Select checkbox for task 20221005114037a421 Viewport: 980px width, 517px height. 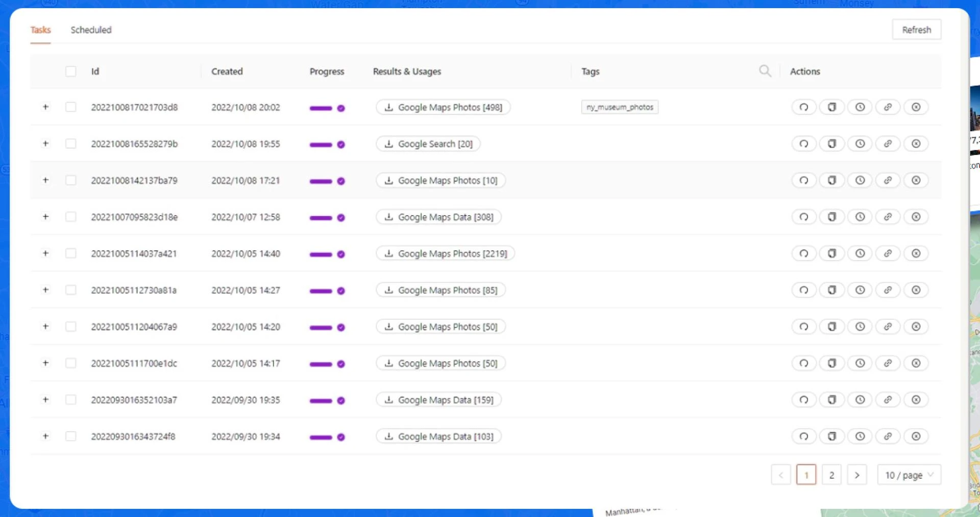click(x=71, y=254)
